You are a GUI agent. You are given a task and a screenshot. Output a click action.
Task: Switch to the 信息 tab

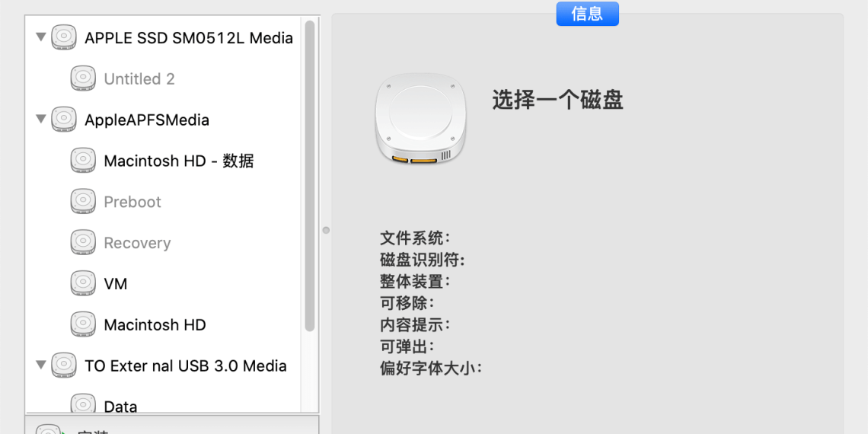587,14
